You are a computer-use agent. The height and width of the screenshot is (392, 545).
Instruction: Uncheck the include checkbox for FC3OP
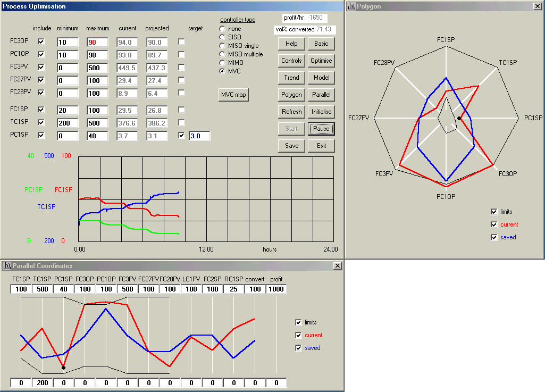pyautogui.click(x=41, y=41)
